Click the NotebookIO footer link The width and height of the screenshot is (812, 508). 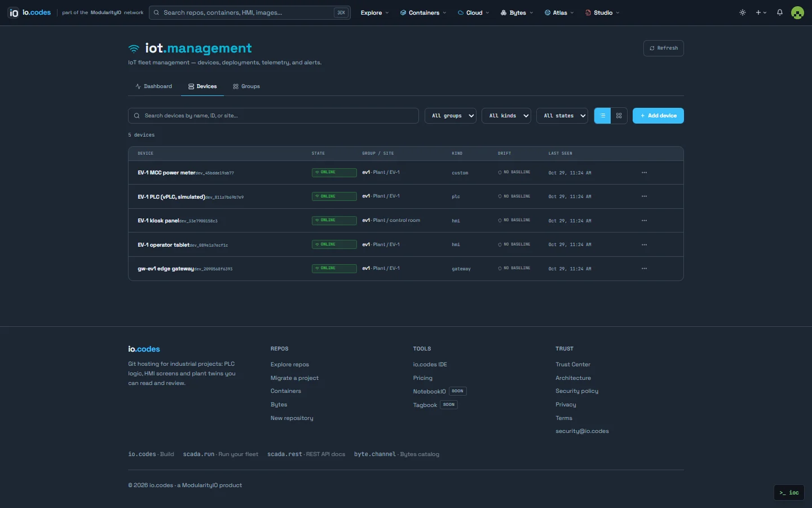tap(430, 392)
